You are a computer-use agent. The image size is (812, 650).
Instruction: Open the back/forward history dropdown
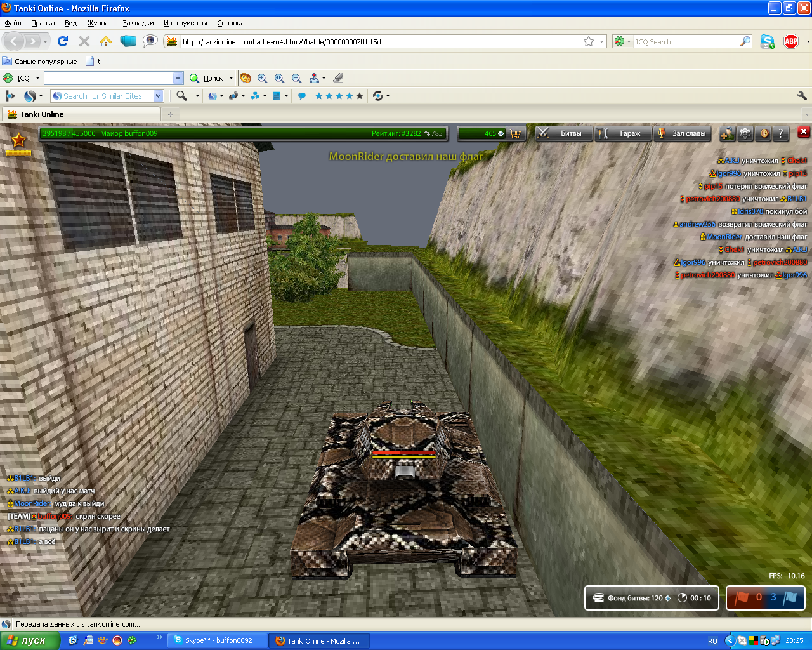pos(45,42)
